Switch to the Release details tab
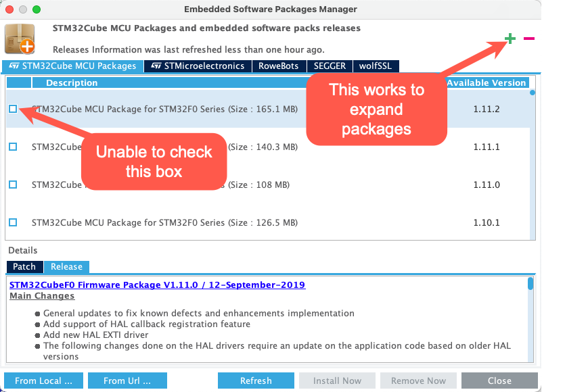 click(67, 267)
